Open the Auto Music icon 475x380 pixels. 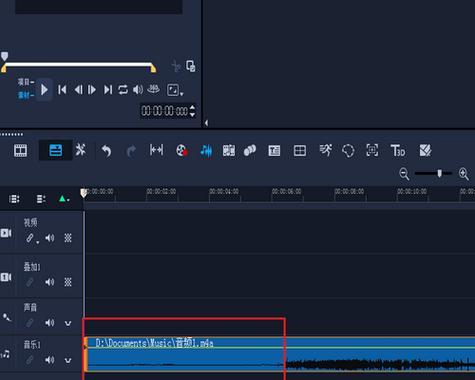tap(229, 151)
